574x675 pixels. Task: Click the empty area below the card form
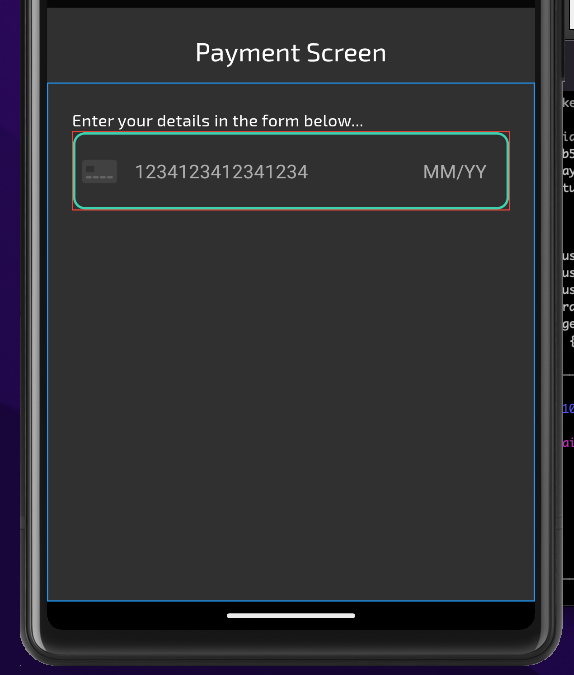coord(291,405)
